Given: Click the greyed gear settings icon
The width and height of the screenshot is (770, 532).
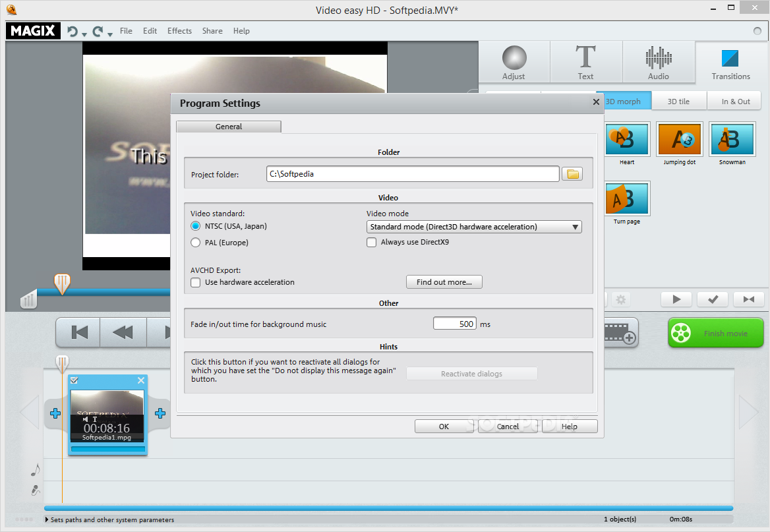Looking at the screenshot, I should [621, 300].
